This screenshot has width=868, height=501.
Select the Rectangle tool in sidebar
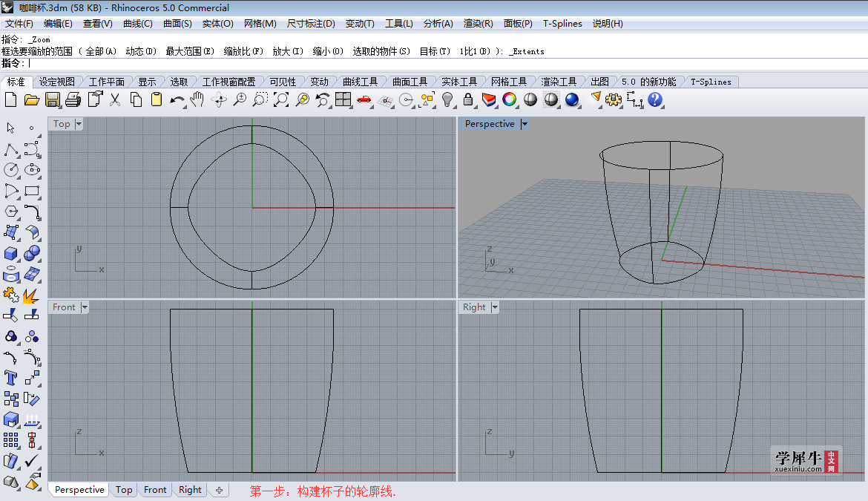pos(32,191)
